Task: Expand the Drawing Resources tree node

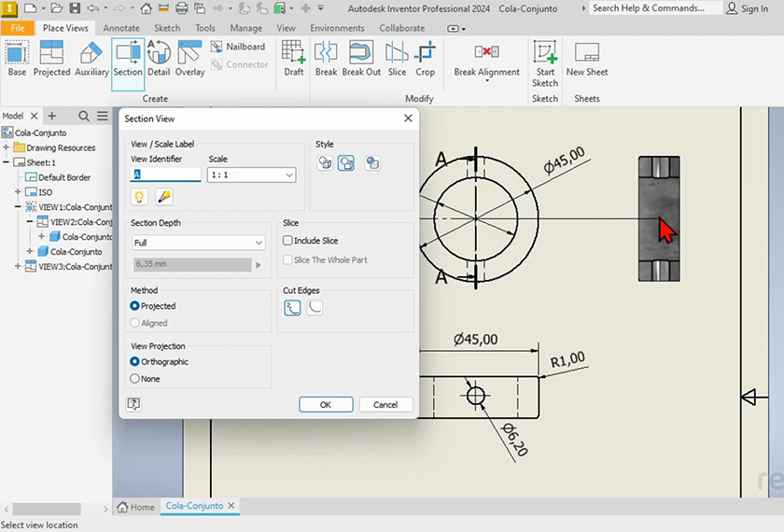Action: (7, 147)
